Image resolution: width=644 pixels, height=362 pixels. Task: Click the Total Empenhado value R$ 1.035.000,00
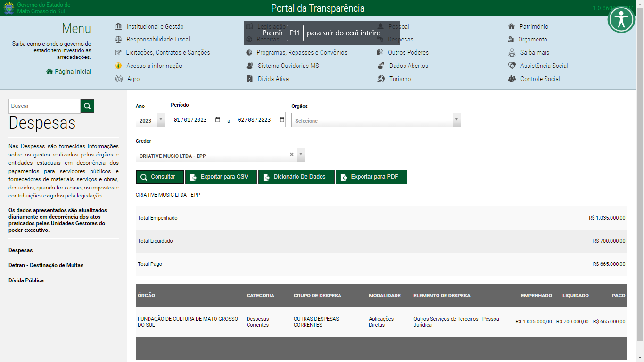pyautogui.click(x=607, y=218)
